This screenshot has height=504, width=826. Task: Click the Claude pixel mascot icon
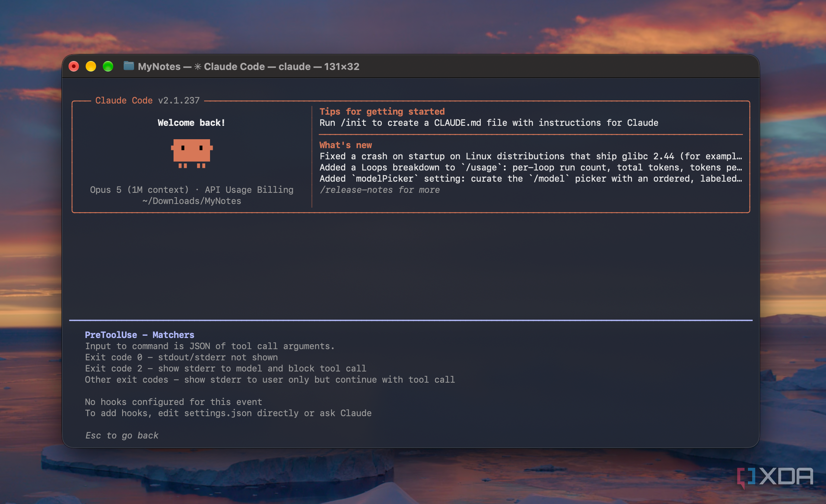tap(192, 153)
